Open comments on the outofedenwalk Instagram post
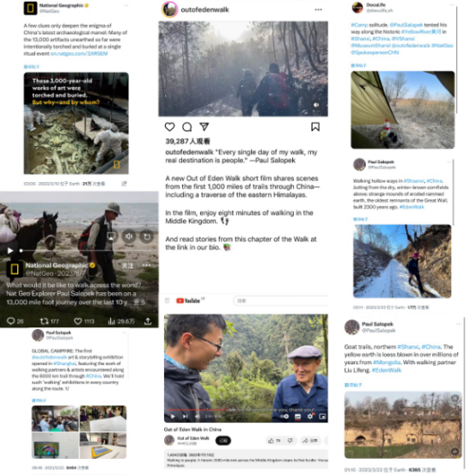476x476 pixels. tap(187, 127)
